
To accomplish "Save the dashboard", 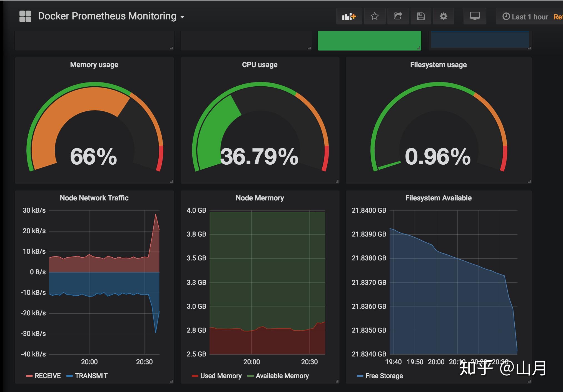I will 421,16.
